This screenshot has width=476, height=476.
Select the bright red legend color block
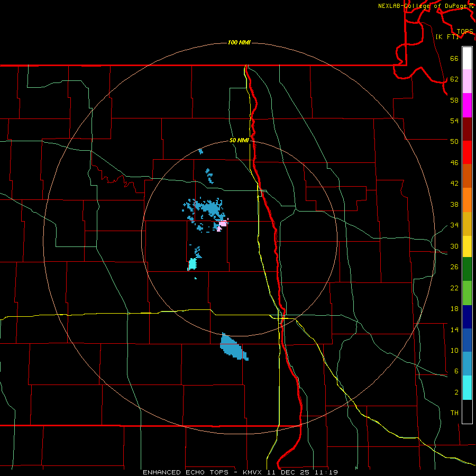click(x=467, y=152)
